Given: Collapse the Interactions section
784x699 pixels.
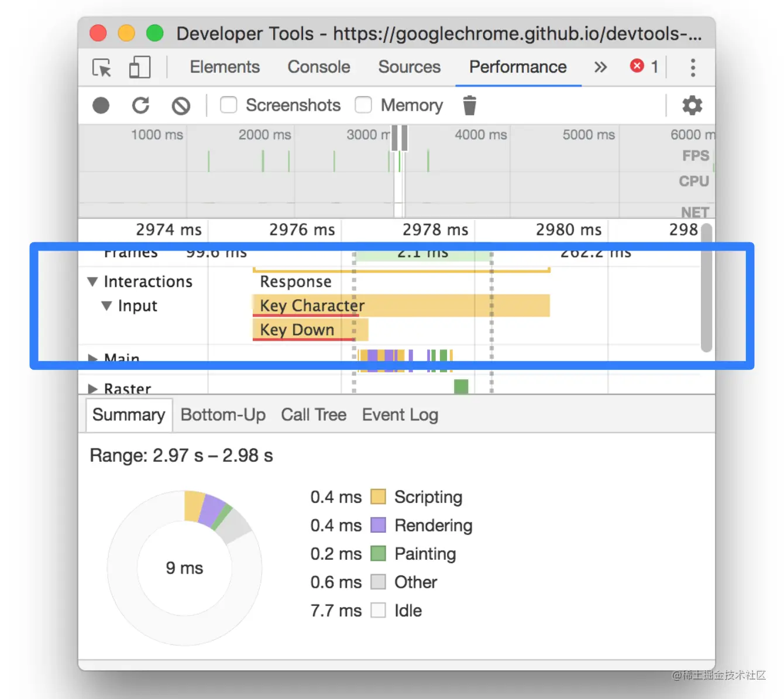Looking at the screenshot, I should coord(92,282).
